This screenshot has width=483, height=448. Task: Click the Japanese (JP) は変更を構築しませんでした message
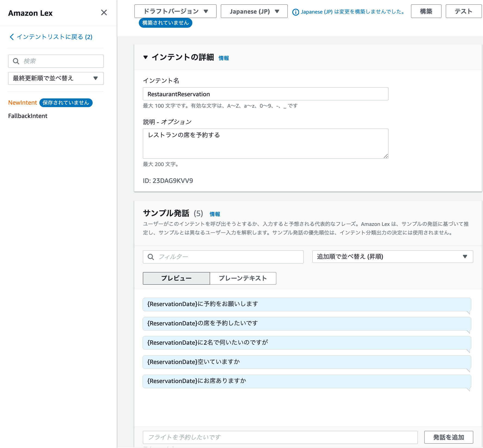point(353,12)
